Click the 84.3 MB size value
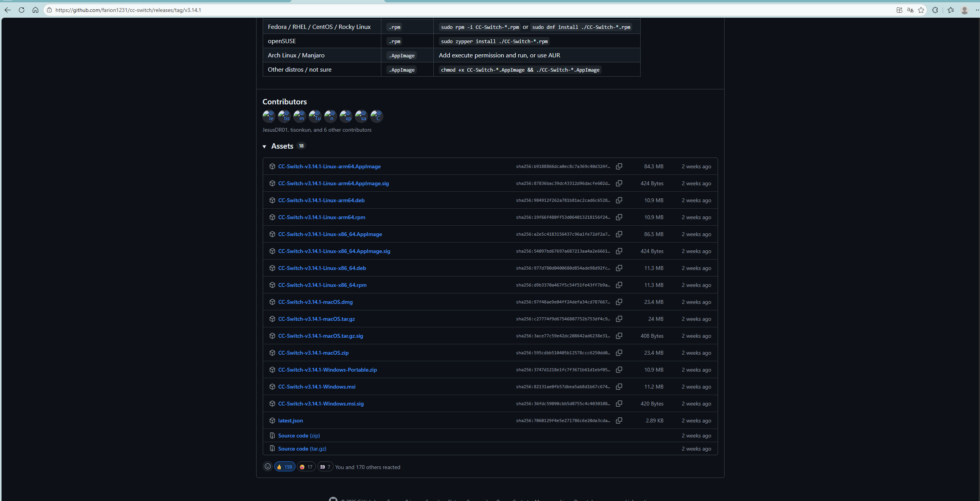 pos(654,166)
